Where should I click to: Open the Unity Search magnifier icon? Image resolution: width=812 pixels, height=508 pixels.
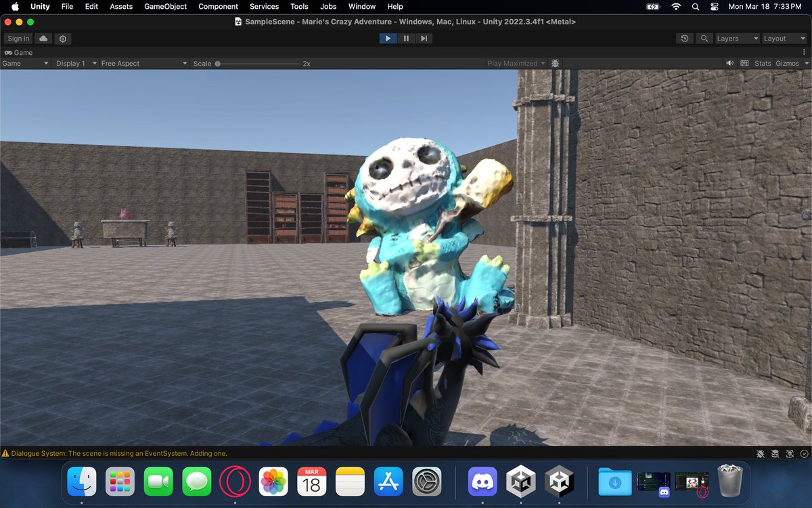point(704,39)
